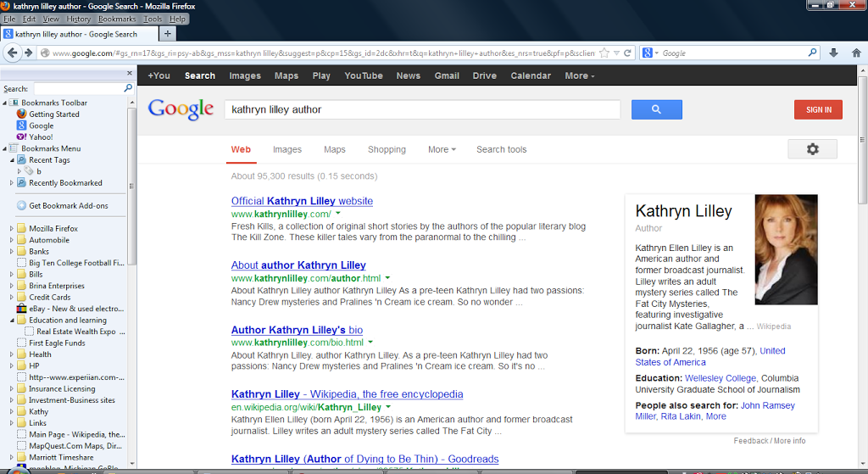This screenshot has width=868, height=474.
Task: Switch to the Images results tab
Action: click(287, 149)
